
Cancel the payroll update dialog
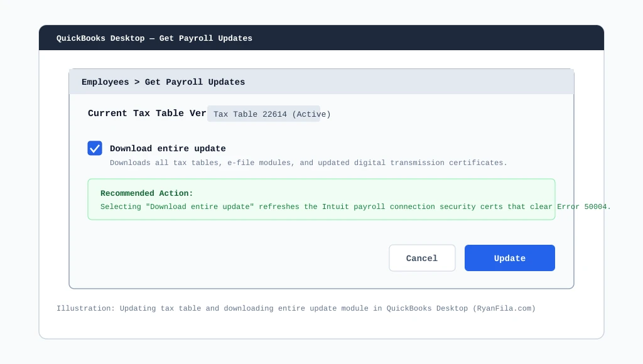pyautogui.click(x=422, y=258)
